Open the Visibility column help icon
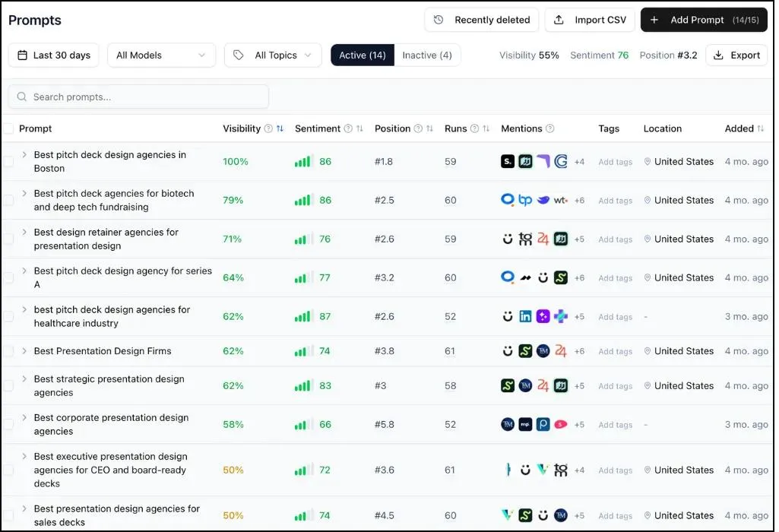The width and height of the screenshot is (779, 532). [x=268, y=128]
